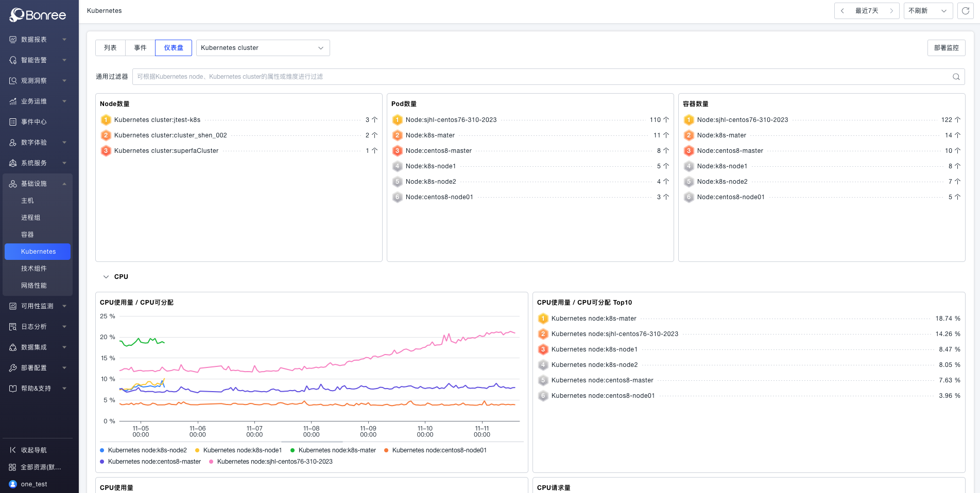Open the one_test user avatar
The height and width of the screenshot is (493, 980).
coord(13,484)
